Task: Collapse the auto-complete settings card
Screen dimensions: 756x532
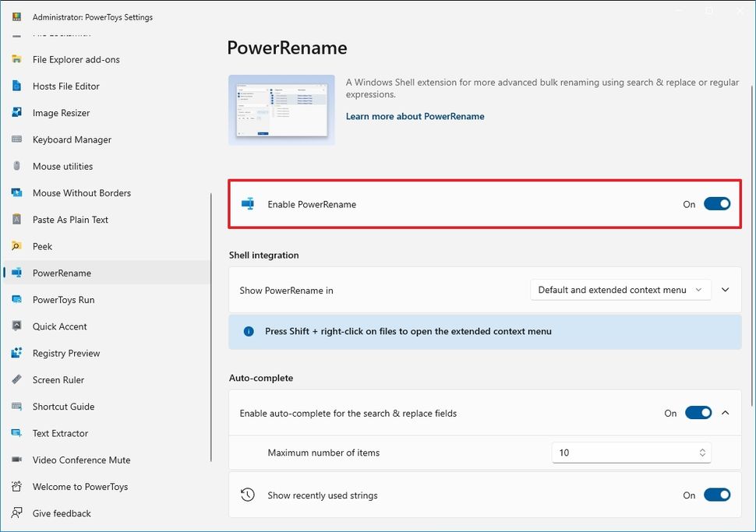Action: tap(725, 413)
